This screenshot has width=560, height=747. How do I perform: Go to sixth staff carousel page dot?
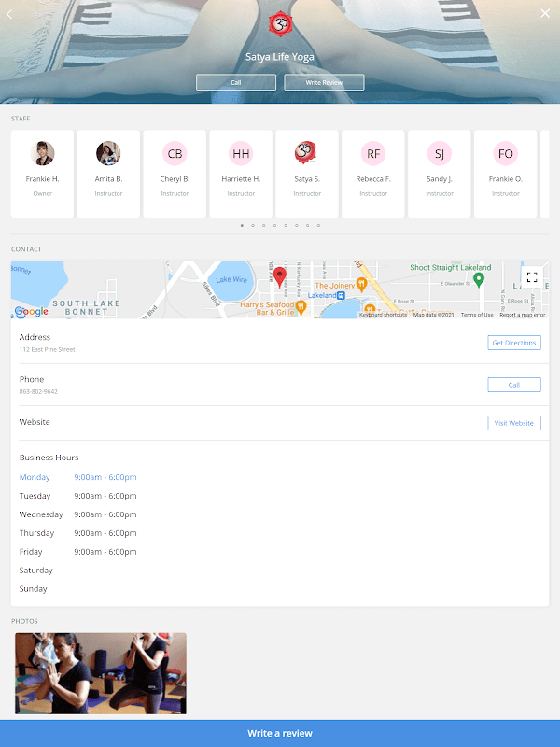click(297, 225)
